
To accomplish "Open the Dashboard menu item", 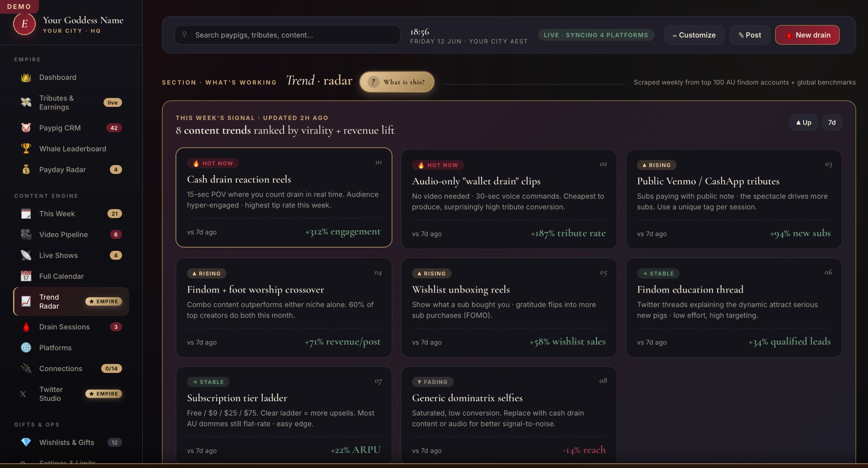I will coord(71,77).
